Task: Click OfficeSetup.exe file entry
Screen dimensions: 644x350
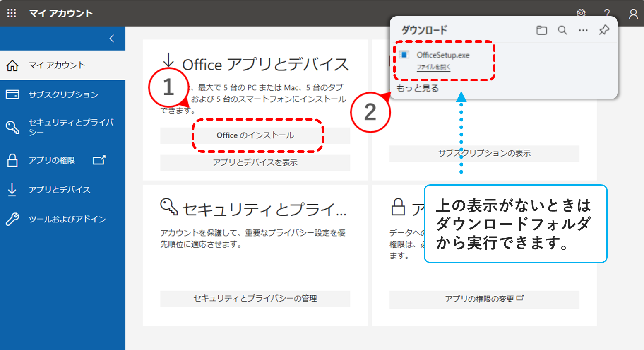Action: point(443,55)
